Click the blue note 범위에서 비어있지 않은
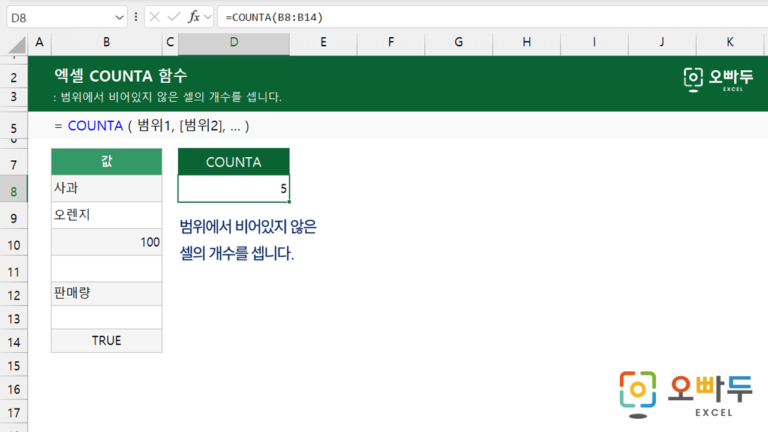Viewport: 768px width, 432px height. [x=248, y=227]
